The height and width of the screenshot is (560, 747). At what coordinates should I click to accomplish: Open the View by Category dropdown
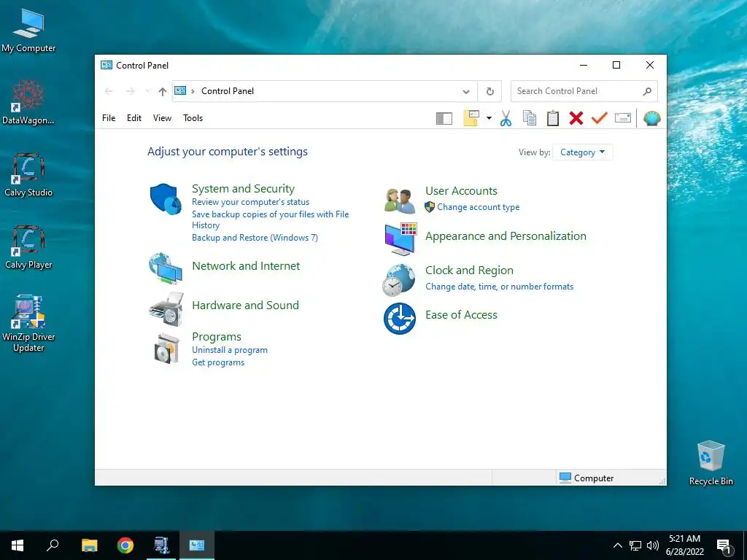(583, 152)
